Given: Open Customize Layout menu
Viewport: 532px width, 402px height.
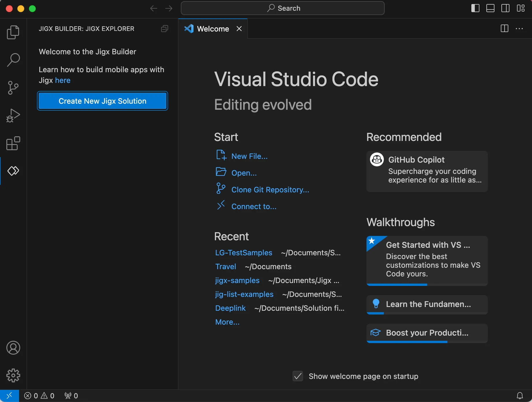Looking at the screenshot, I should click(521, 8).
